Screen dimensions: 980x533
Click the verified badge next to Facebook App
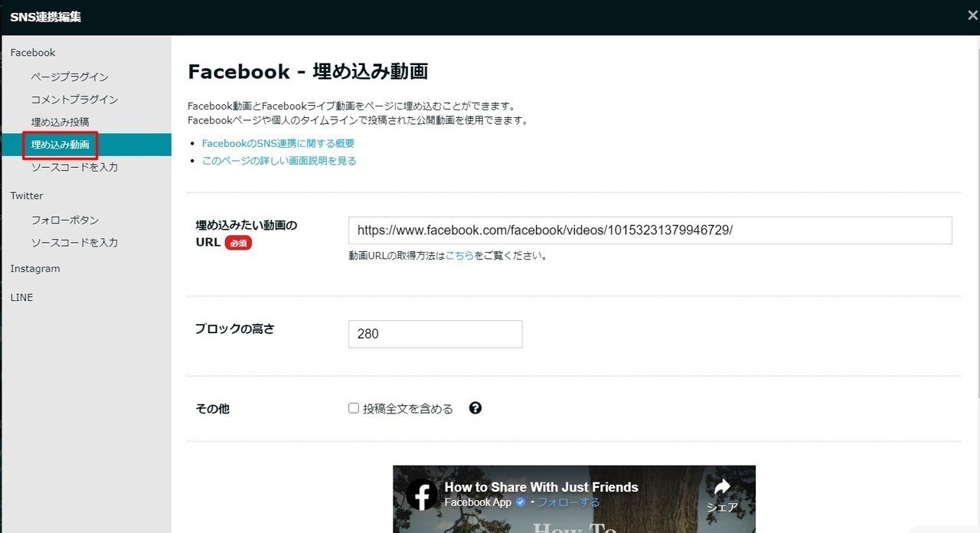521,502
